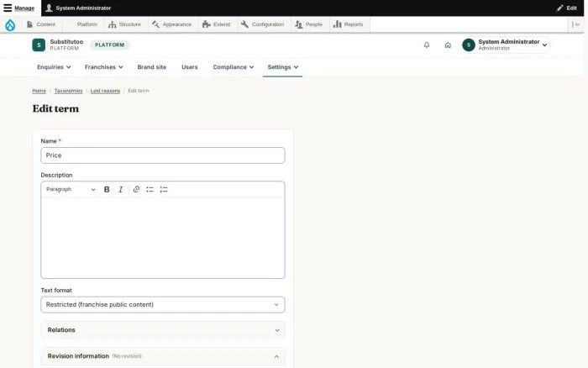Expand the Franchises dropdown menu
The image size is (588, 368).
click(x=104, y=67)
